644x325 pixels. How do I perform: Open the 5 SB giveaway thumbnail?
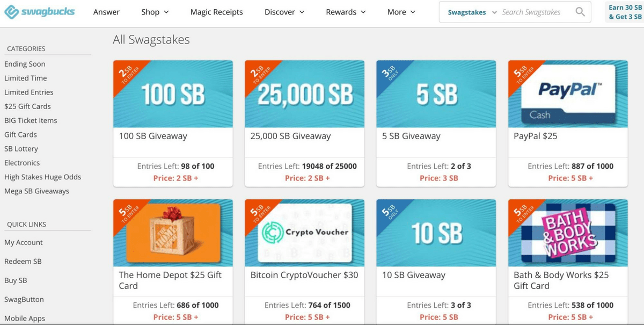(436, 93)
